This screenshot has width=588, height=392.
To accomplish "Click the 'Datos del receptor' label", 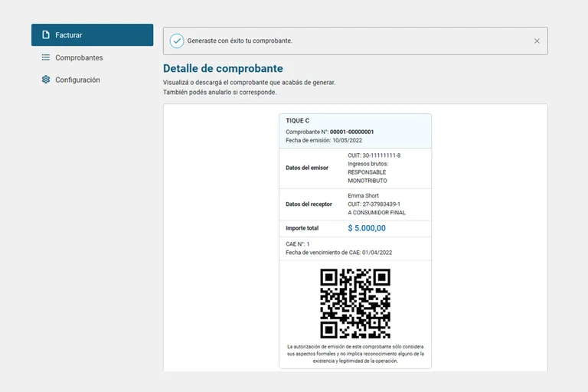I will pos(309,204).
